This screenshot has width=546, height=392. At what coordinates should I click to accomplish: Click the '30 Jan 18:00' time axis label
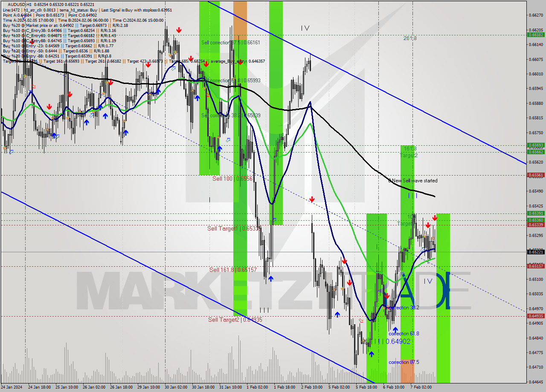pos(203,387)
